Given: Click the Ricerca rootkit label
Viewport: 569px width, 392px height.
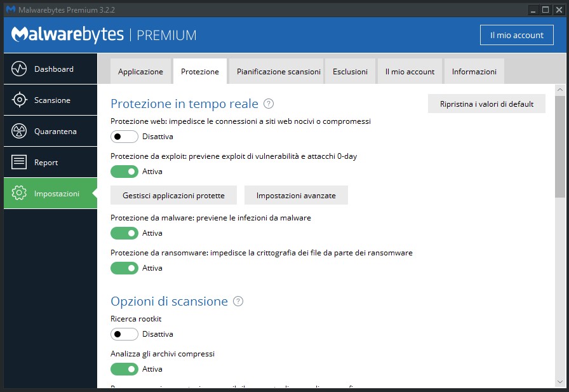Looking at the screenshot, I should 136,319.
